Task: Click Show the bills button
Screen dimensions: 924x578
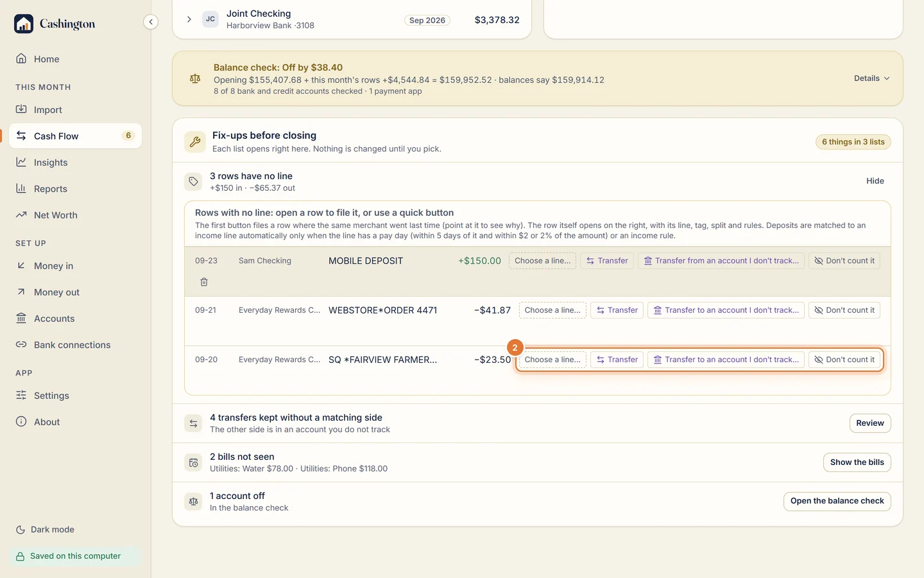Action: pyautogui.click(x=857, y=462)
